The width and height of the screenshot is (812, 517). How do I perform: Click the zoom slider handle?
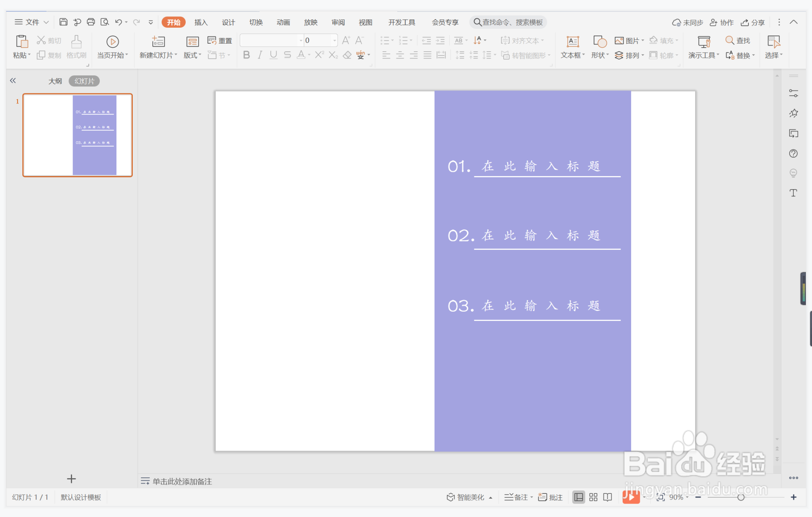741,497
